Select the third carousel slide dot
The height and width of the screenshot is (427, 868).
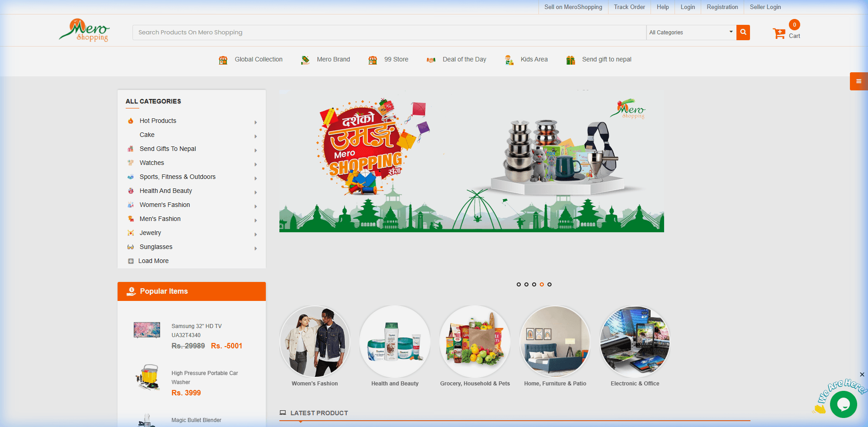(534, 285)
